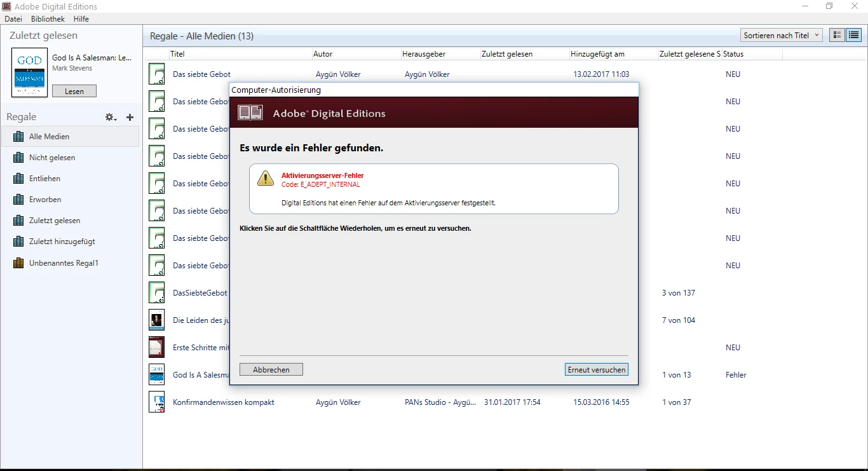The height and width of the screenshot is (471, 868).
Task: Select the Alle Medien shelf
Action: [71, 137]
